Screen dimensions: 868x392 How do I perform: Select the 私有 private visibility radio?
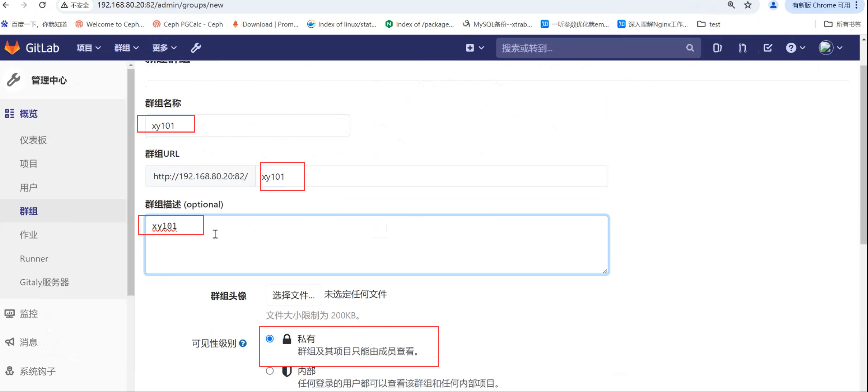(270, 339)
